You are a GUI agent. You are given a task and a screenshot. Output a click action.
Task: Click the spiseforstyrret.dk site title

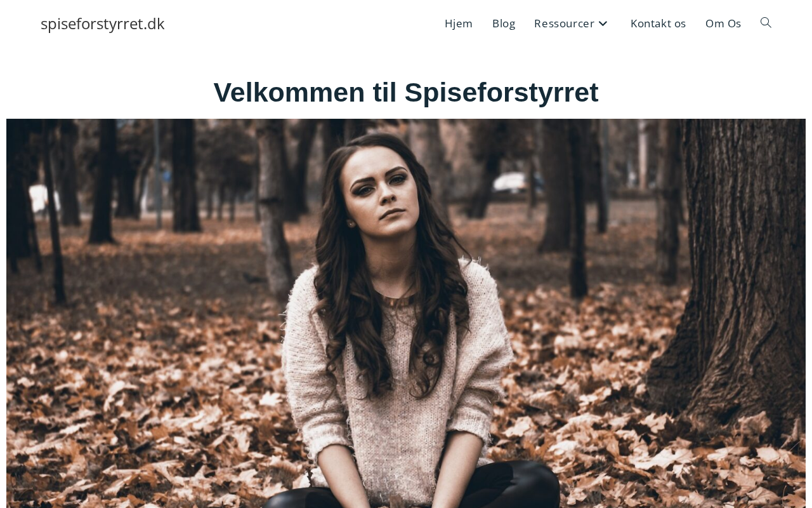[103, 23]
